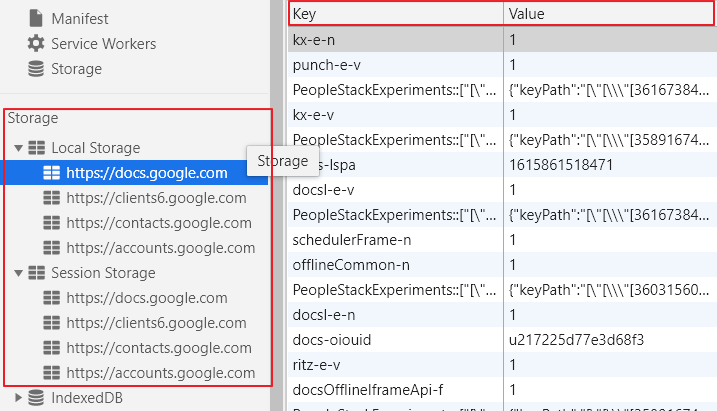Select the kx-e-v key
Screen dimensions: 717x411
tap(313, 115)
